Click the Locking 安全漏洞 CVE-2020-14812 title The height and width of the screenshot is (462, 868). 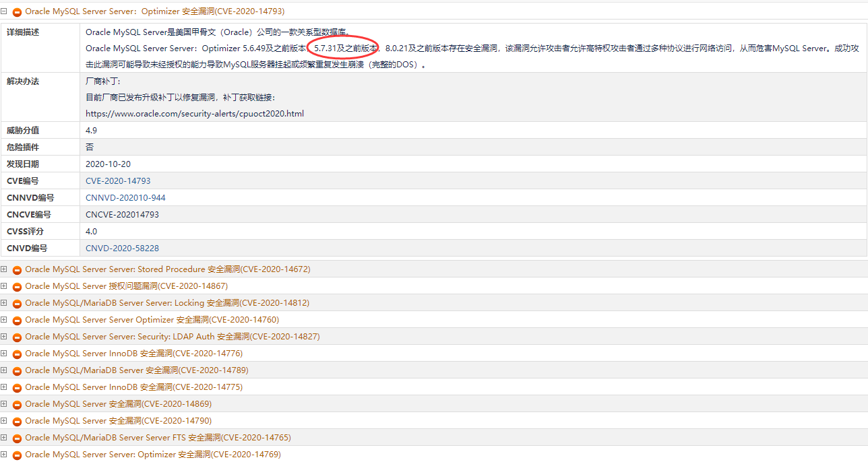[167, 303]
